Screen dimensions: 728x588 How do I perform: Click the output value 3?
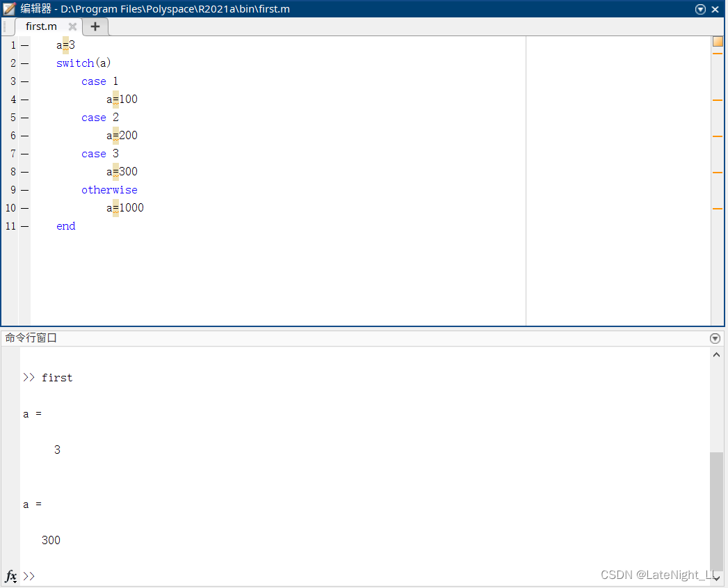tap(57, 450)
